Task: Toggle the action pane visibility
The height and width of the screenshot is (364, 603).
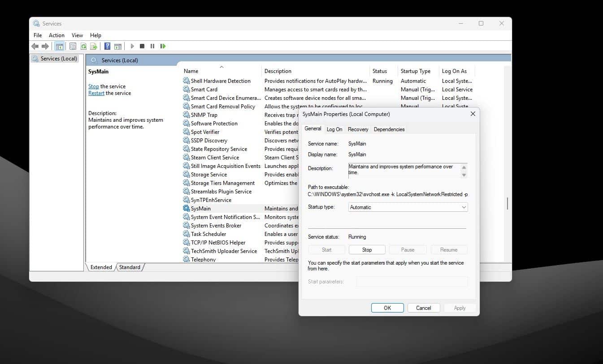Action: click(x=117, y=46)
